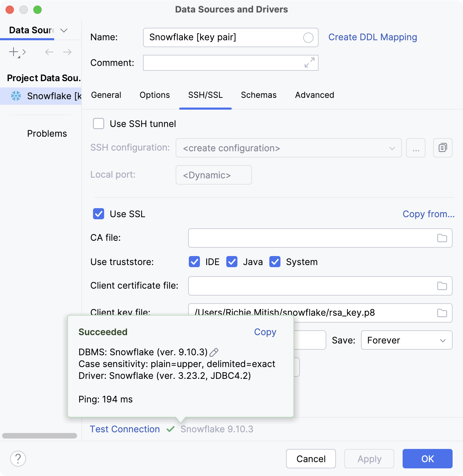This screenshot has height=476, width=463.
Task: Click the Create DDL Mapping link
Action: coord(373,37)
